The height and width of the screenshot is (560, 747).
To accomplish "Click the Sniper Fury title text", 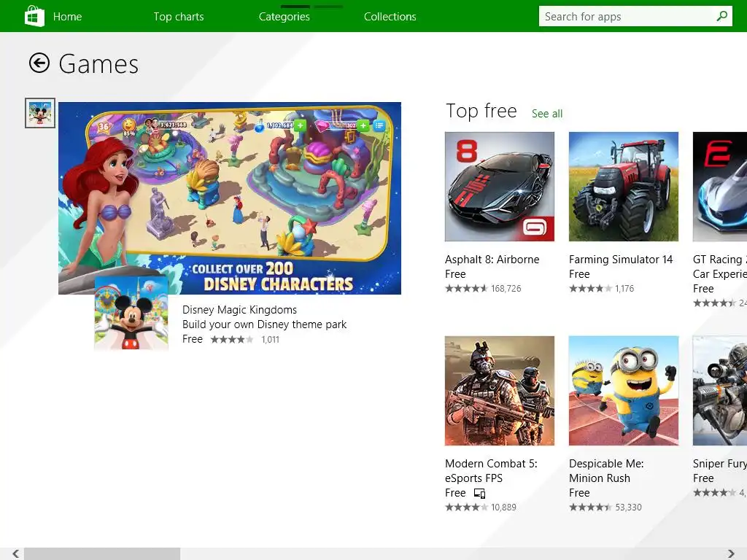I will 720,463.
